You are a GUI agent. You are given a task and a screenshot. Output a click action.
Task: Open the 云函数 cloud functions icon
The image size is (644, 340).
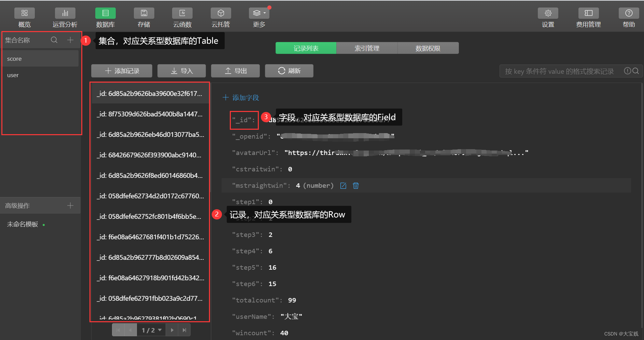[x=182, y=14]
